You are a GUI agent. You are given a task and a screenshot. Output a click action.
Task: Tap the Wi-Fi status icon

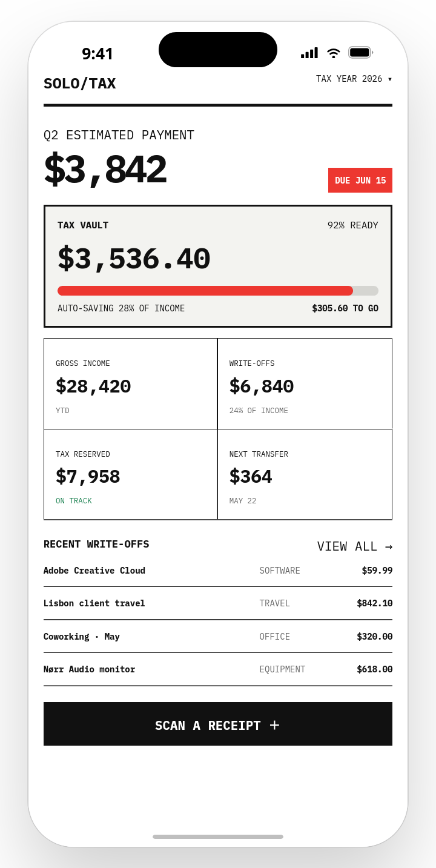(x=333, y=53)
